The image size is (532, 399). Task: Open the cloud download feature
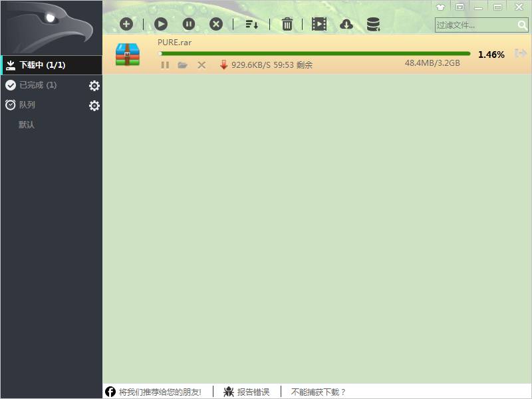point(346,23)
